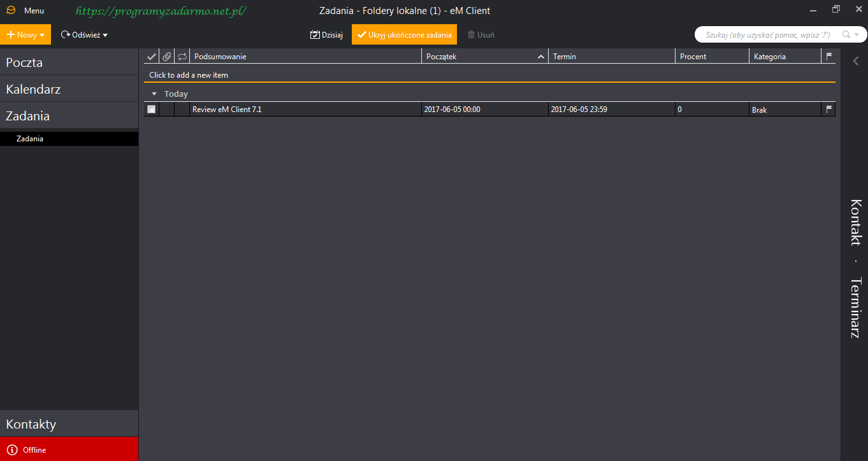Click the flag column header icon
868x461 pixels.
[829, 56]
